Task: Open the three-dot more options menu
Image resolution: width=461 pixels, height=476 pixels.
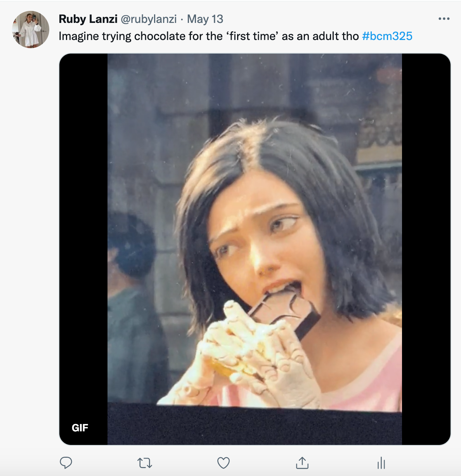Action: click(x=444, y=19)
